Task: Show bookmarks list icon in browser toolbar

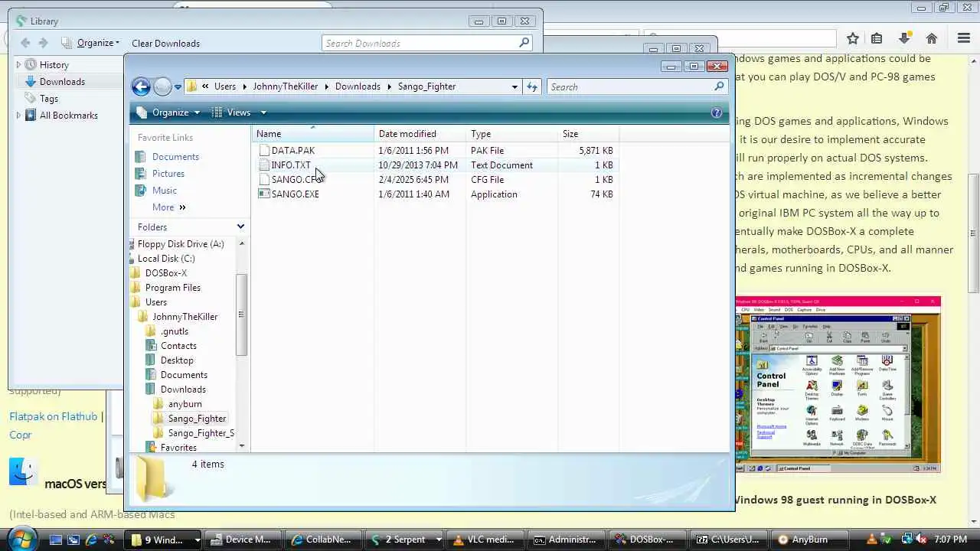Action: pos(877,38)
